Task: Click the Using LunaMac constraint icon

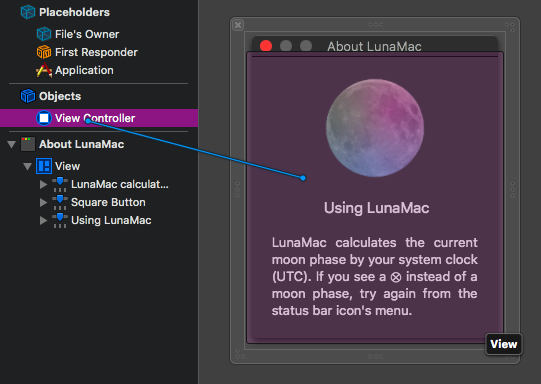Action: click(x=60, y=220)
